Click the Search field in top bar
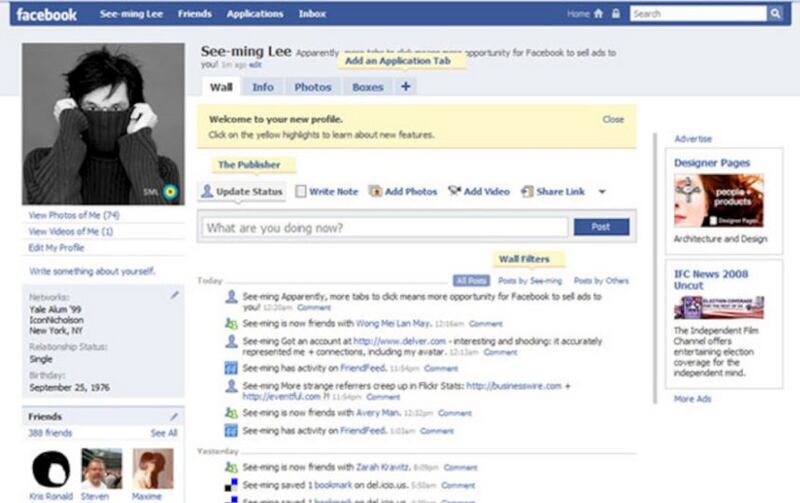This screenshot has height=503, width=800. coord(698,14)
